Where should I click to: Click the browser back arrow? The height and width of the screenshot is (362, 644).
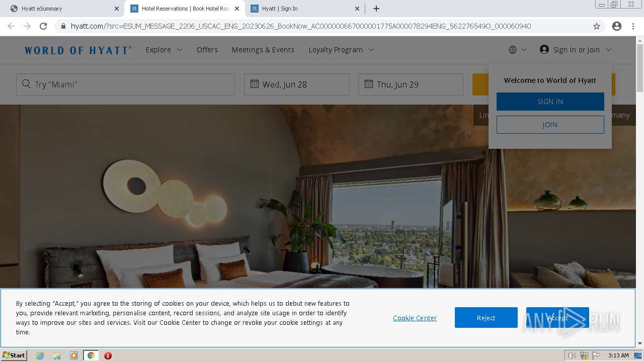(x=11, y=26)
